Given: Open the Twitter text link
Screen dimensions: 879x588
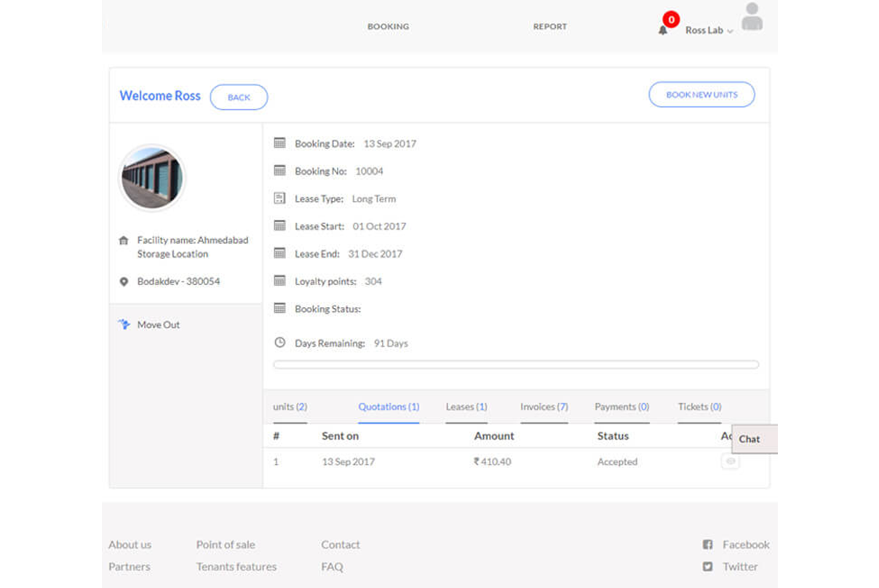Looking at the screenshot, I should (740, 566).
